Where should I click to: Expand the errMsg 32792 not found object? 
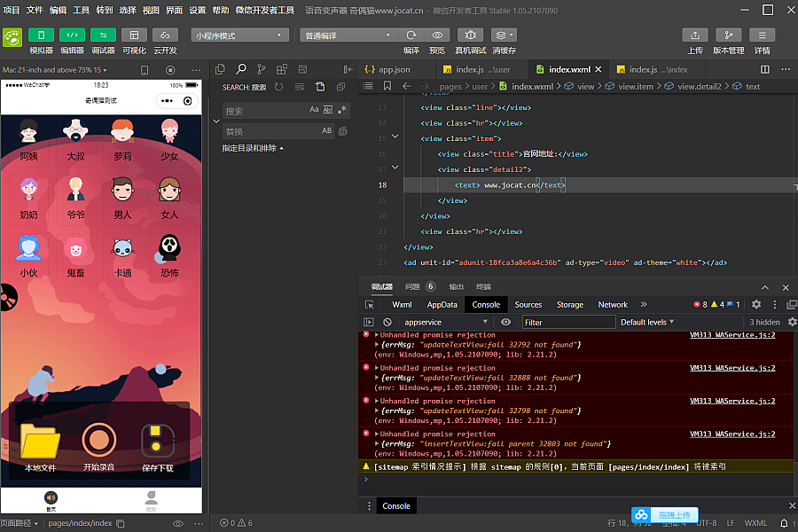pyautogui.click(x=377, y=345)
